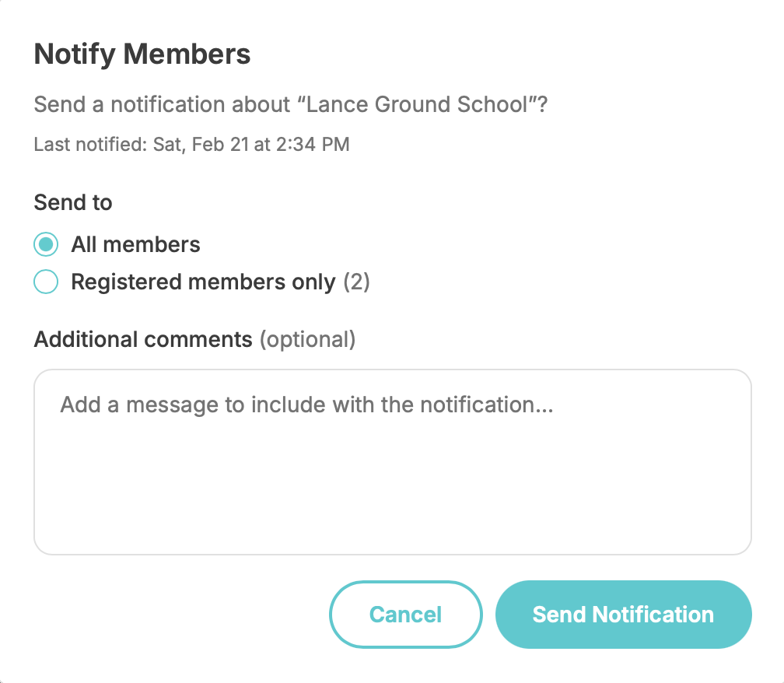Click the "Additional comments" field label

143,339
